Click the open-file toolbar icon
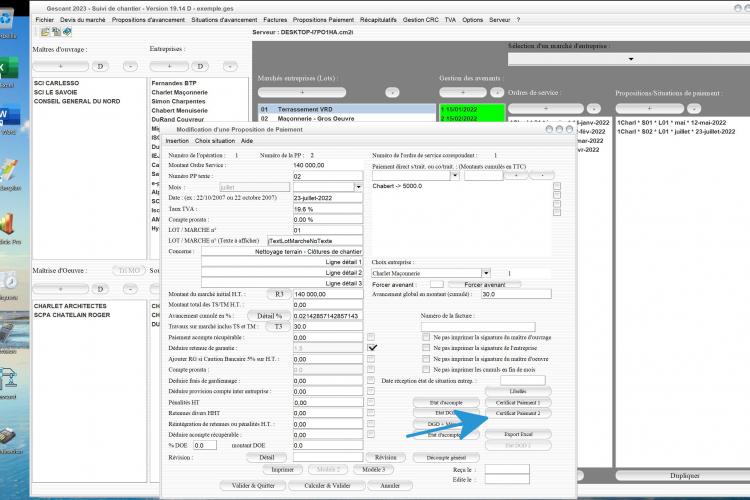 pyautogui.click(x=45, y=32)
